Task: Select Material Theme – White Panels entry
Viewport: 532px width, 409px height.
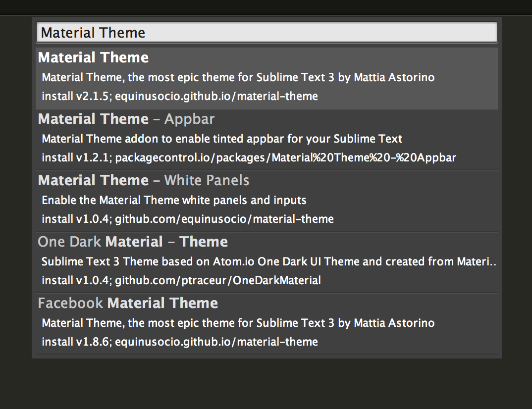Action: coord(266,201)
